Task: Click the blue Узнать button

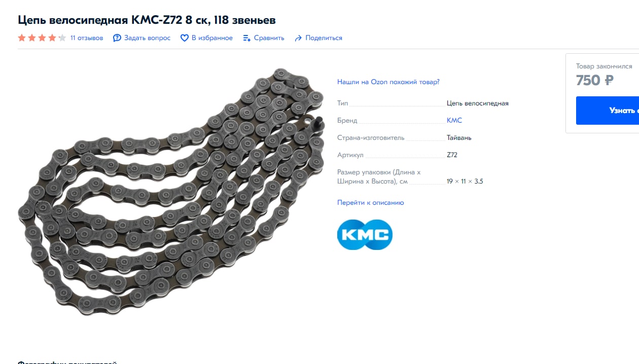Action: coord(608,111)
